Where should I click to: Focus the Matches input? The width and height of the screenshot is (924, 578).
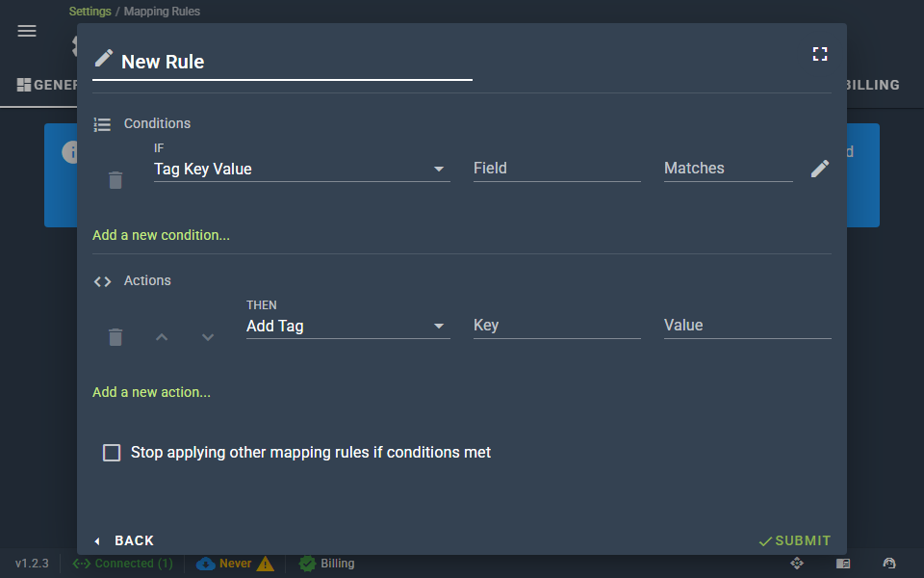tap(729, 169)
